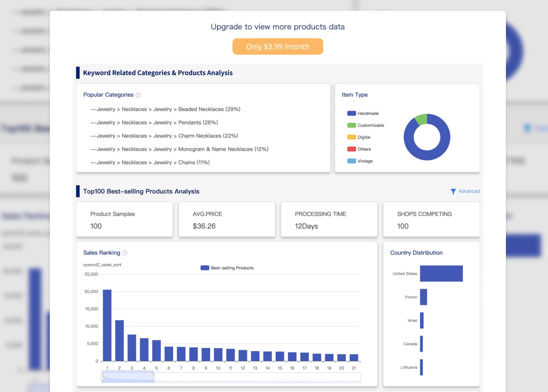Screen dimensions: 548x392
Task: Click the French bar in Country Distribution
Action: (423, 297)
